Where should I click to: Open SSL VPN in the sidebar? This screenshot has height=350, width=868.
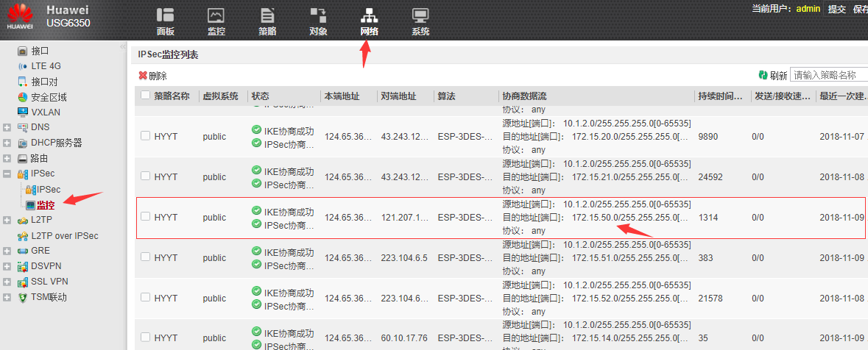click(x=49, y=282)
